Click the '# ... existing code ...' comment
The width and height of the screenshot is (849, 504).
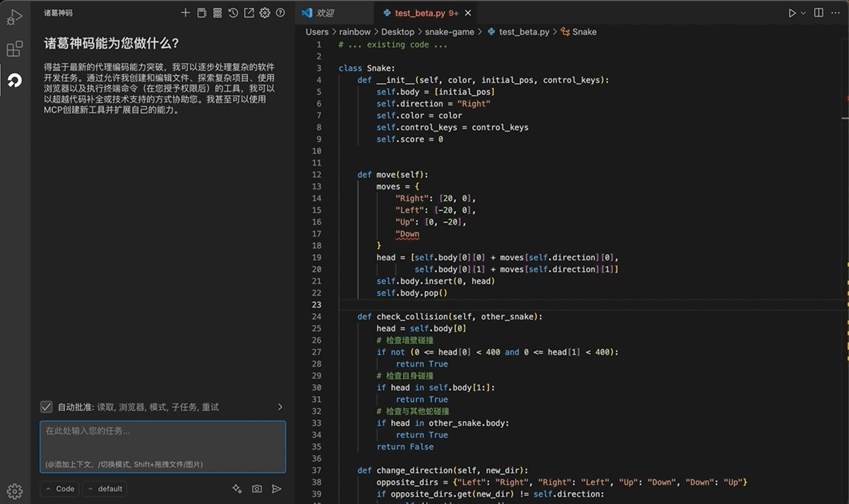[393, 44]
